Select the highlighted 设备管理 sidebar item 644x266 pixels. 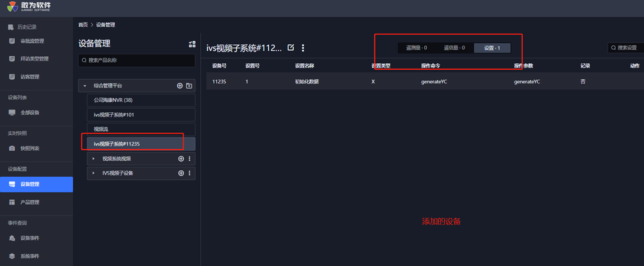tap(37, 184)
